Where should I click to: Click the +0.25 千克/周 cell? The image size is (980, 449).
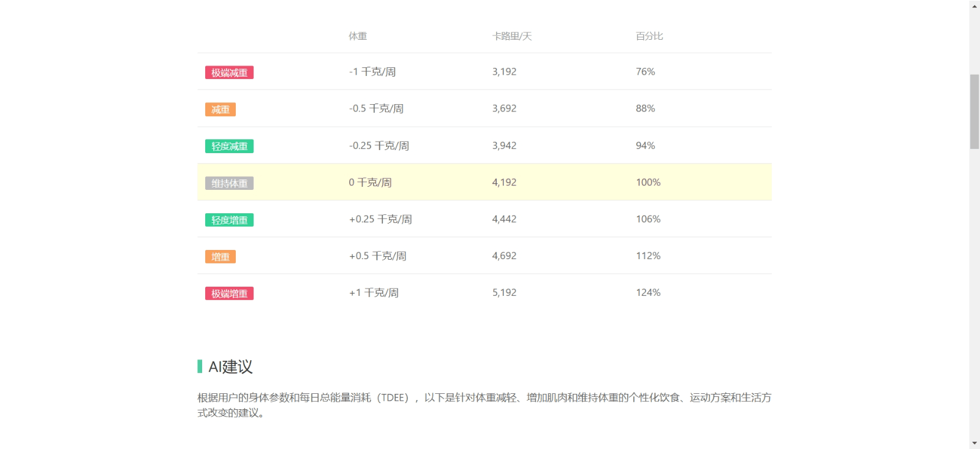tap(380, 219)
